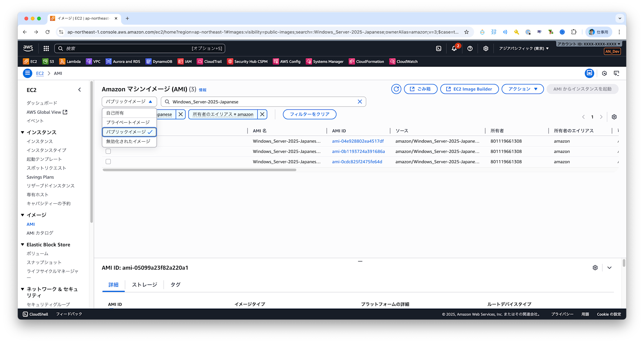The height and width of the screenshot is (343, 644).
Task: Click the AWS console search box
Action: click(140, 49)
